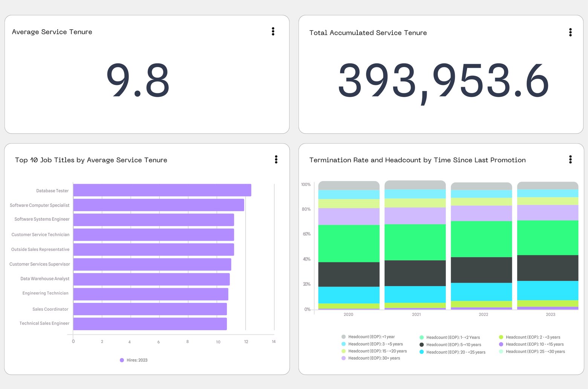Click the Headcount (EOP): 25-<30 years legend text
The width and height of the screenshot is (588, 389).
[x=535, y=351]
